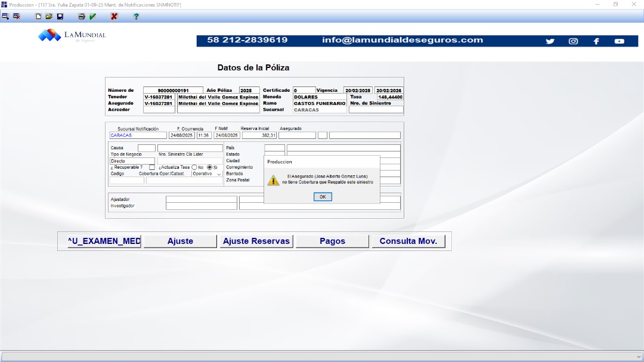Save using the floppy disk icon
Image resolution: width=644 pixels, height=362 pixels.
[x=60, y=16]
